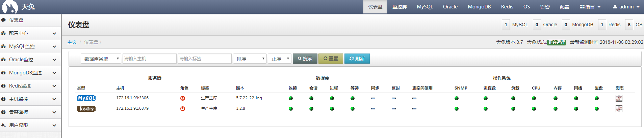644x138 pixels.
Task: Click 进程 green status dot for MySQL row
Action: [x=332, y=98]
